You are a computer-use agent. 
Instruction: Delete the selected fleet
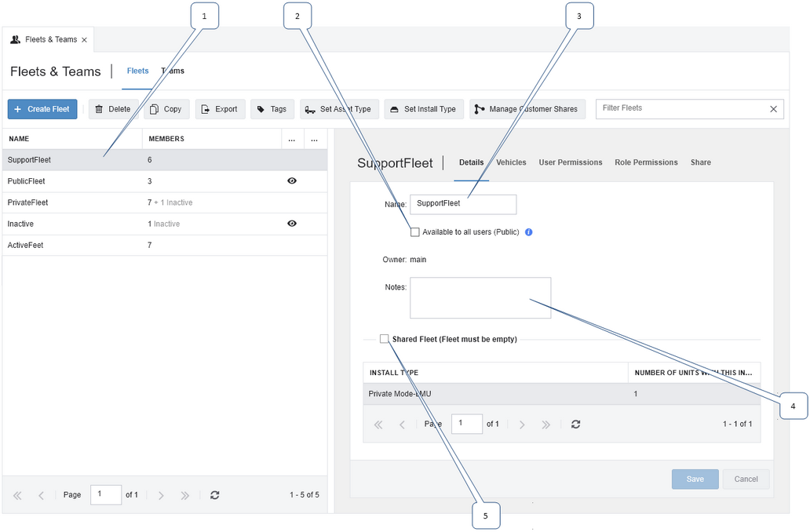point(113,109)
